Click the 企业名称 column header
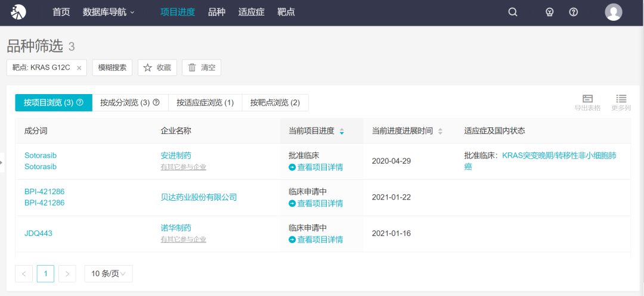Screen dimensions: 644x296 point(176,131)
